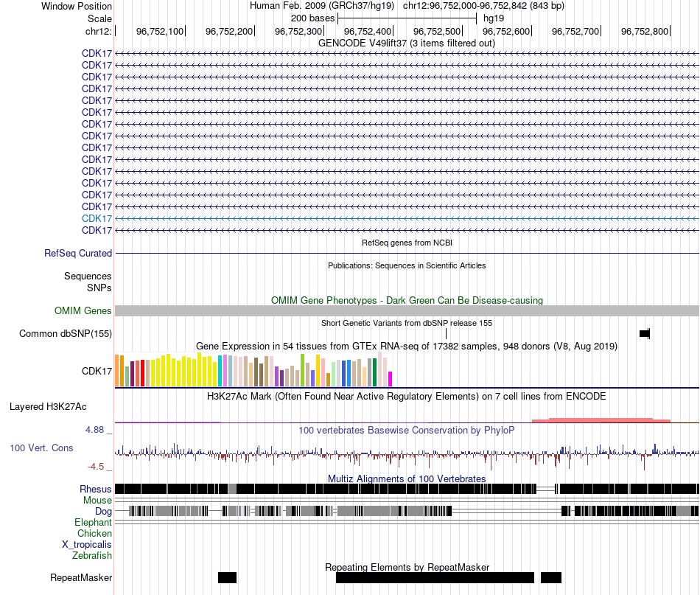This screenshot has height=595, width=700.
Task: Select the Zebrafish alignment label
Action: pyautogui.click(x=92, y=556)
